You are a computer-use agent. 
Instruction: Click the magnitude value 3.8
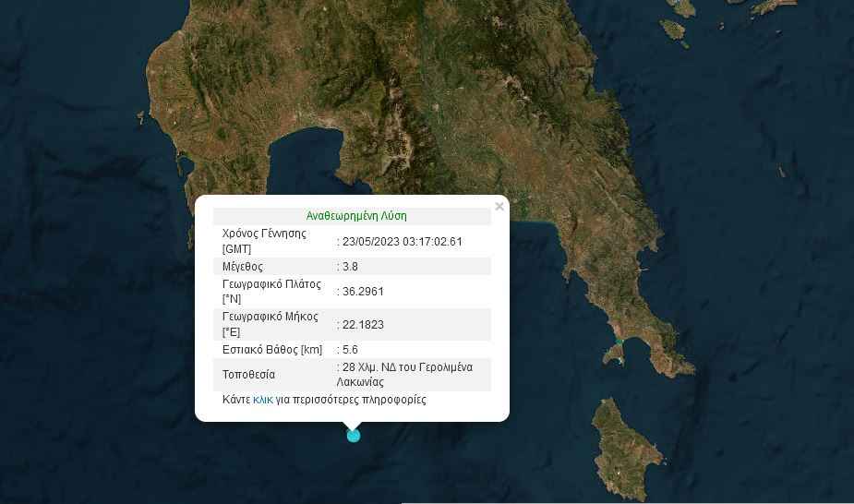pos(350,267)
